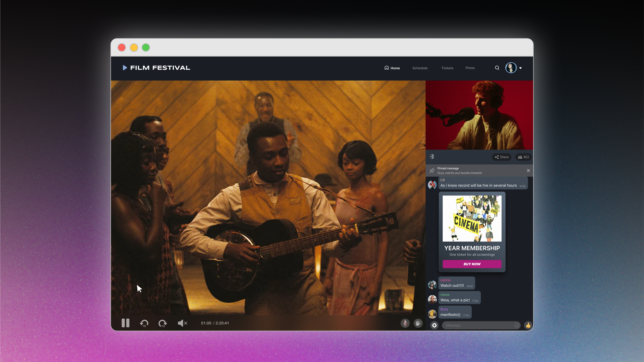
Task: Open the Schedule tab
Action: point(420,68)
